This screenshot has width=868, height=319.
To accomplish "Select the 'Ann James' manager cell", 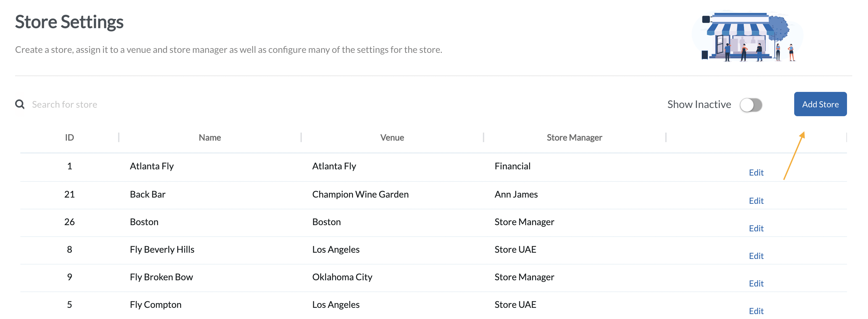I will click(x=516, y=194).
